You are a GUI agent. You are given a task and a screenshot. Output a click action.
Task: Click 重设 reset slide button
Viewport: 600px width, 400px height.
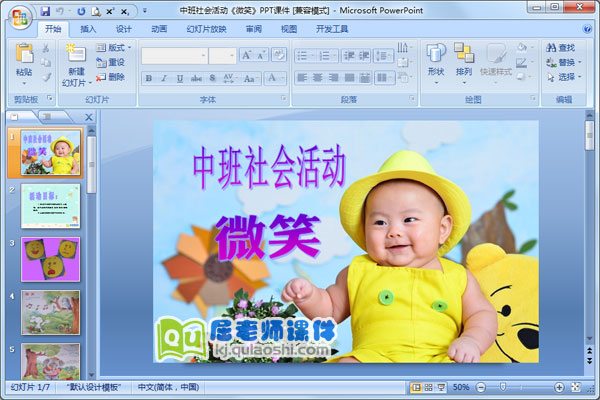(x=110, y=62)
